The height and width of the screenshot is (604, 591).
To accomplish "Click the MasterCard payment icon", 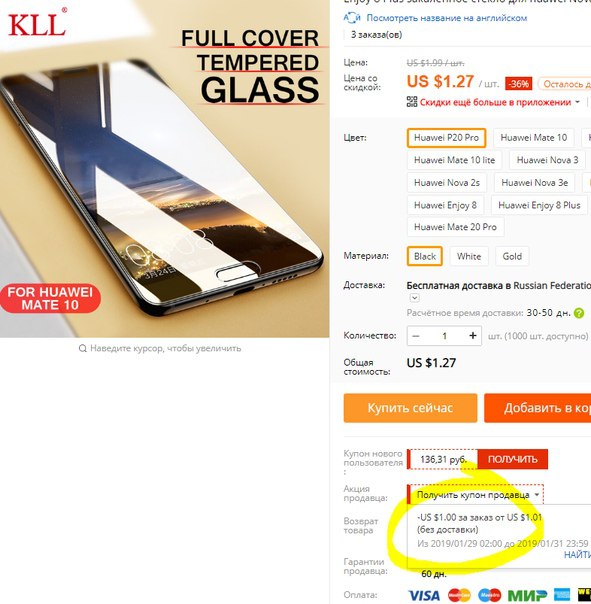I will 459,596.
